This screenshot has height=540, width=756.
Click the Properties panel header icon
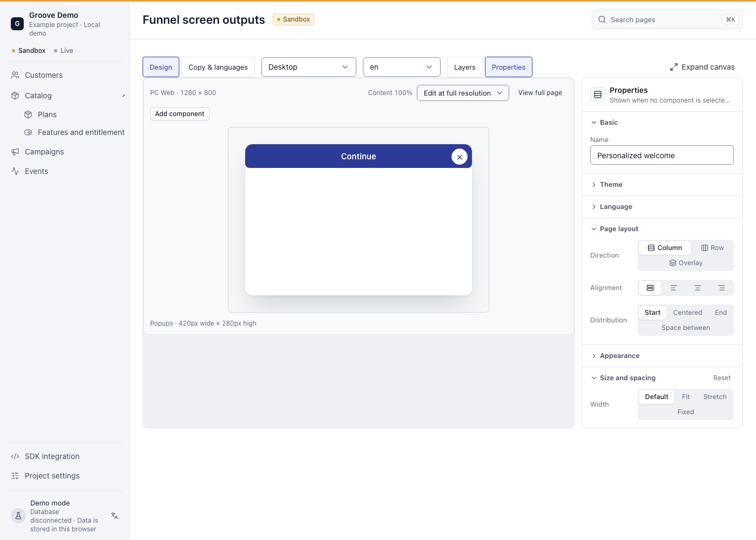click(598, 94)
